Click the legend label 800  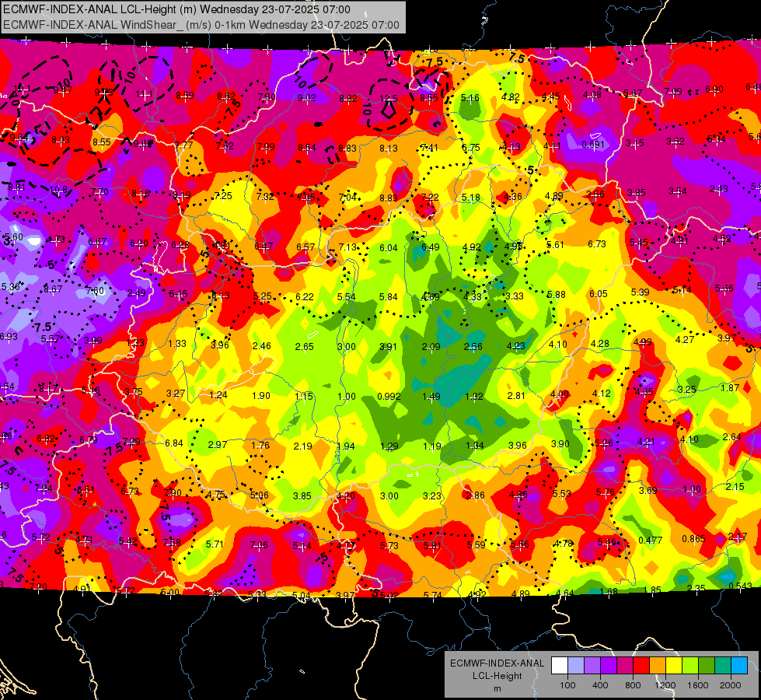point(633,685)
